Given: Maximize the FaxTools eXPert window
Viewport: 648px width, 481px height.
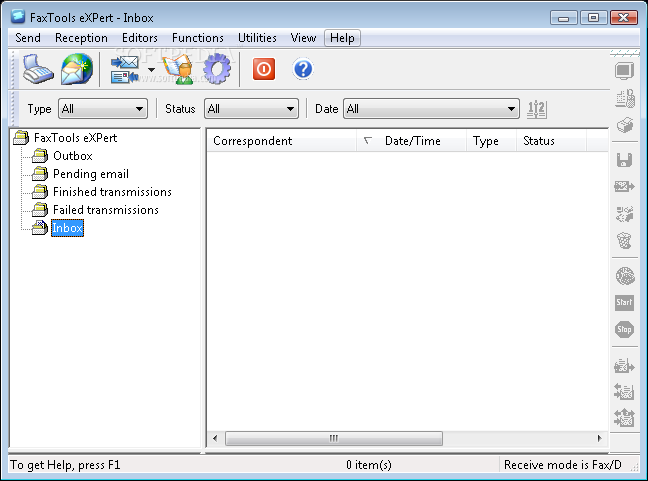Looking at the screenshot, I should [x=593, y=18].
